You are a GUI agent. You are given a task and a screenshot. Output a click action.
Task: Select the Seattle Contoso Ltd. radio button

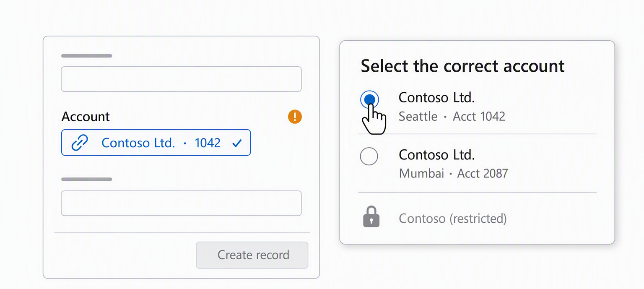click(x=369, y=100)
